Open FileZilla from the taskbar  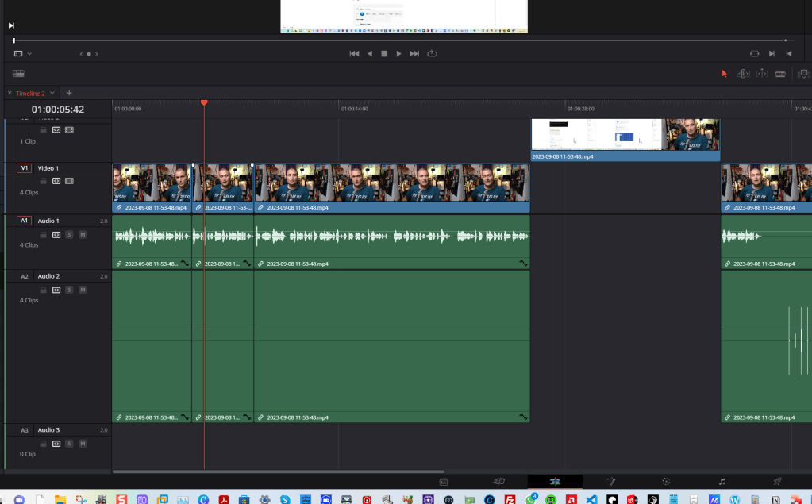pos(510,499)
